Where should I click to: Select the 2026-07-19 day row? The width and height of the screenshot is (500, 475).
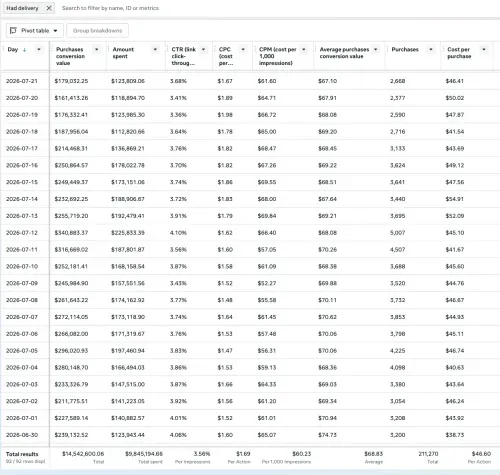click(250, 115)
